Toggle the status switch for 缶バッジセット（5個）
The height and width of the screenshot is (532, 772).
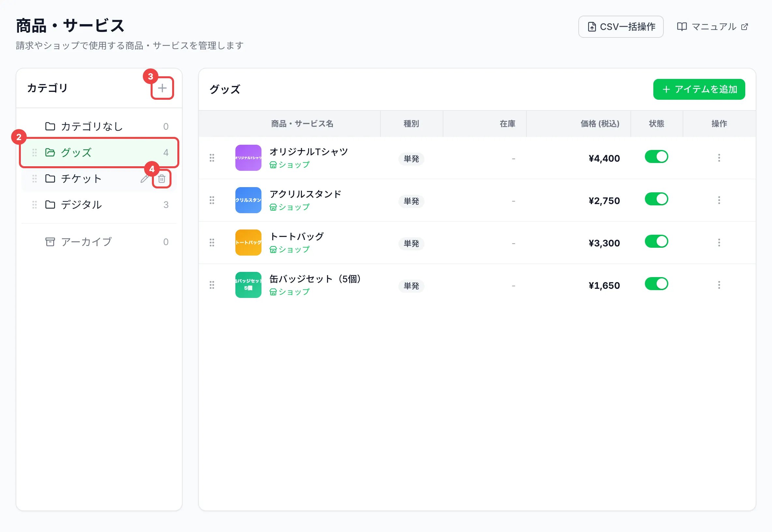click(656, 284)
